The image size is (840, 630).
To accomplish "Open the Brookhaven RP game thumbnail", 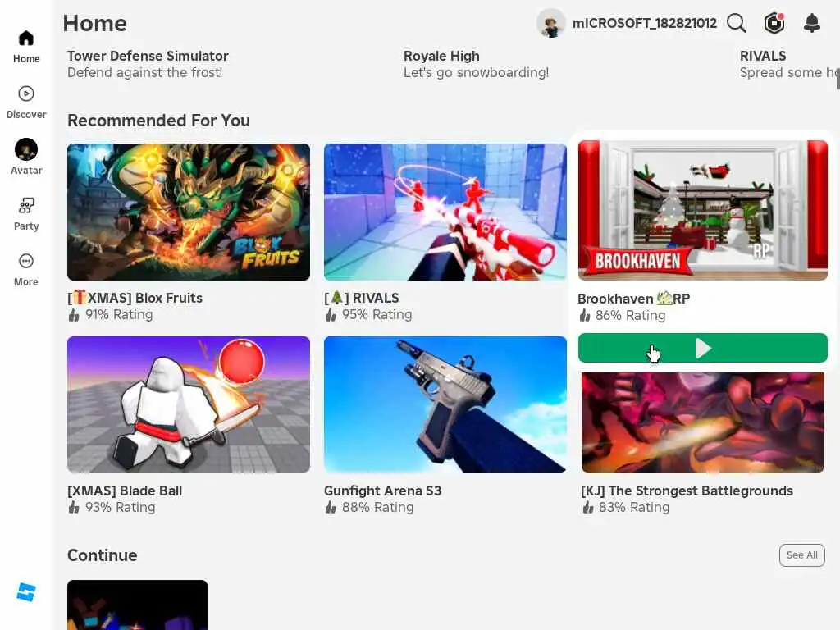I will (x=703, y=210).
